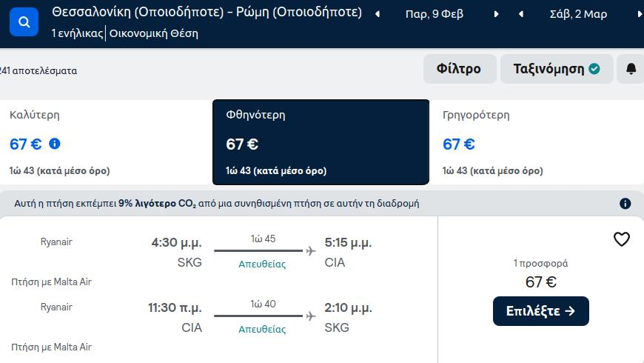The width and height of the screenshot is (644, 363).
Task: Click info icon on CO2 emissions banner
Action: tap(625, 204)
